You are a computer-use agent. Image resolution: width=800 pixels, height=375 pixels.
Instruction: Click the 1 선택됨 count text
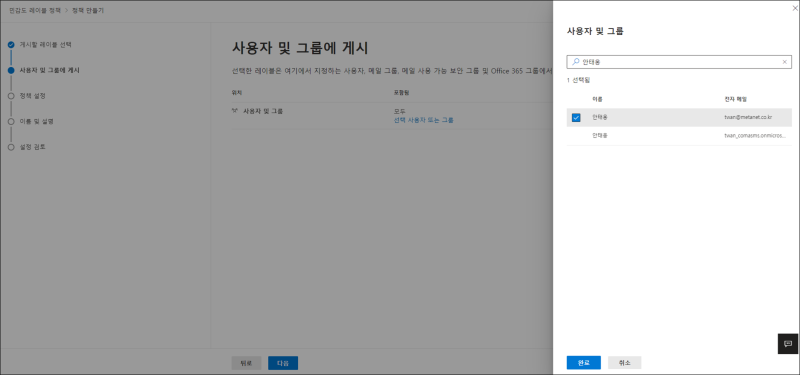tap(578, 81)
